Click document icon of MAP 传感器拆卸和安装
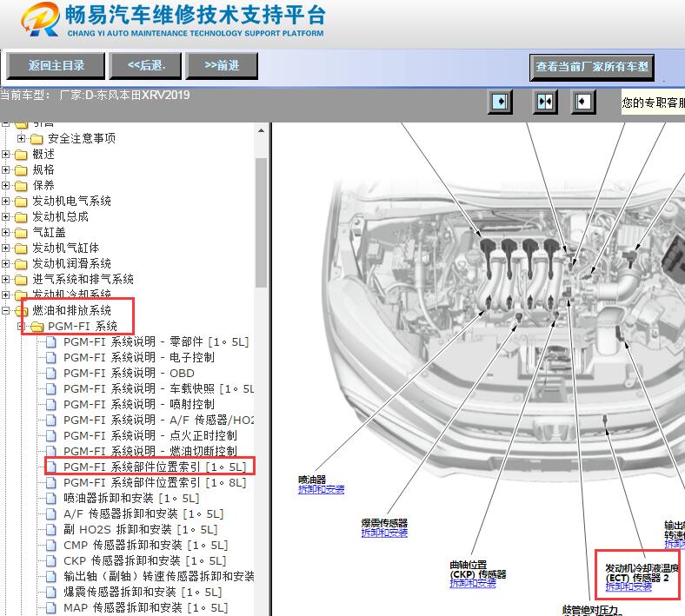 click(51, 607)
